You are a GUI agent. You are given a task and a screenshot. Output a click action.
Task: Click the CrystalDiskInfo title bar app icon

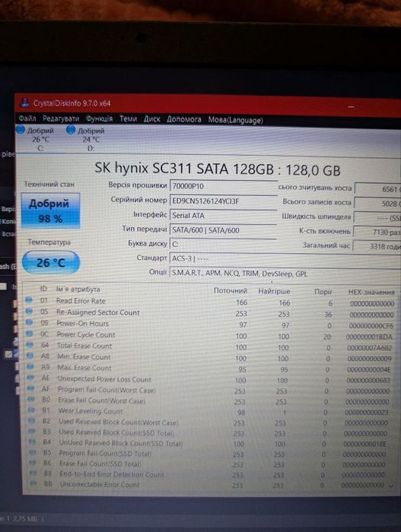click(x=24, y=103)
